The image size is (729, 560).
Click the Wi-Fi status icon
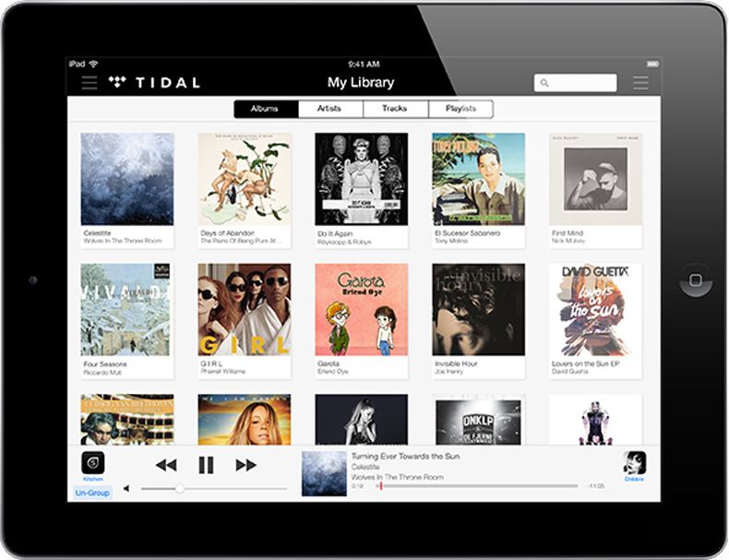pos(94,64)
